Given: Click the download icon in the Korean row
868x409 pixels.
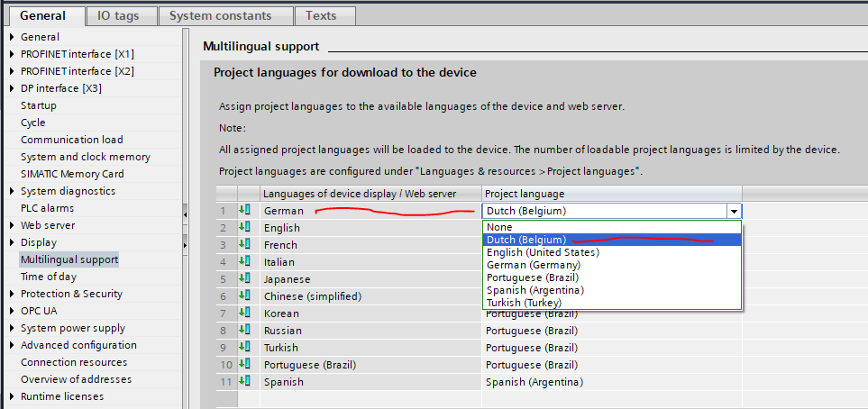Looking at the screenshot, I should coord(245,314).
